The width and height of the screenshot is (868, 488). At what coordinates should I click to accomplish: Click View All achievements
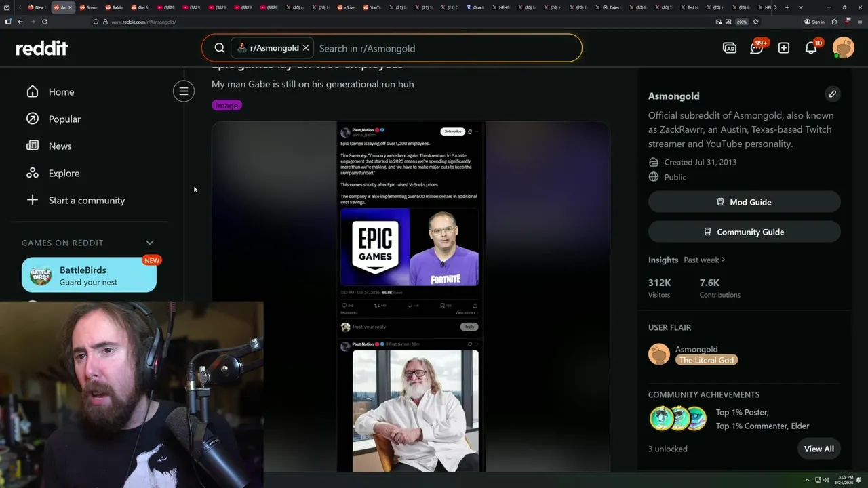coord(818,449)
